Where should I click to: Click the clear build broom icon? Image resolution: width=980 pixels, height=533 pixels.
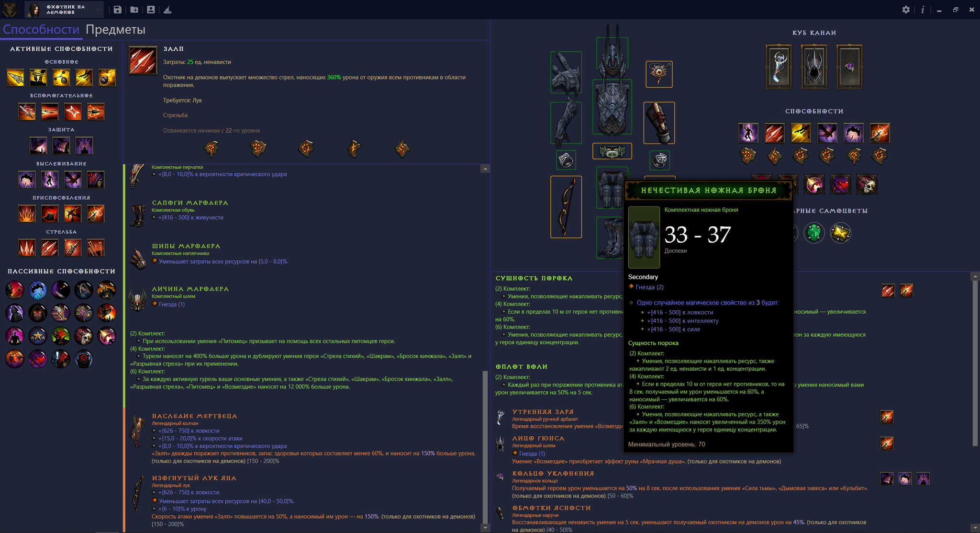click(x=167, y=10)
